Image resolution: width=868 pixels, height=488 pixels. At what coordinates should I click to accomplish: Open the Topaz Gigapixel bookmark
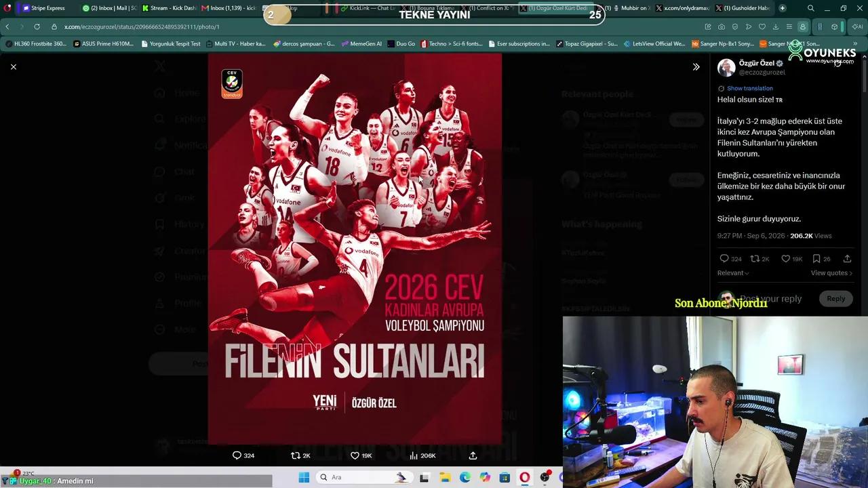pyautogui.click(x=587, y=43)
